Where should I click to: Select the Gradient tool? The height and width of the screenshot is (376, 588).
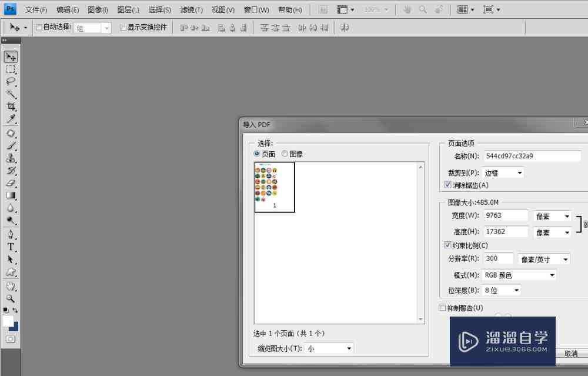pos(11,195)
